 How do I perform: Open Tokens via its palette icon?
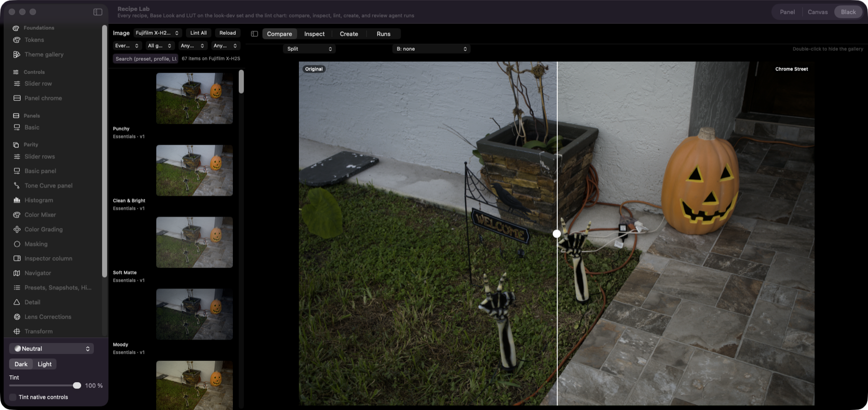(x=17, y=40)
